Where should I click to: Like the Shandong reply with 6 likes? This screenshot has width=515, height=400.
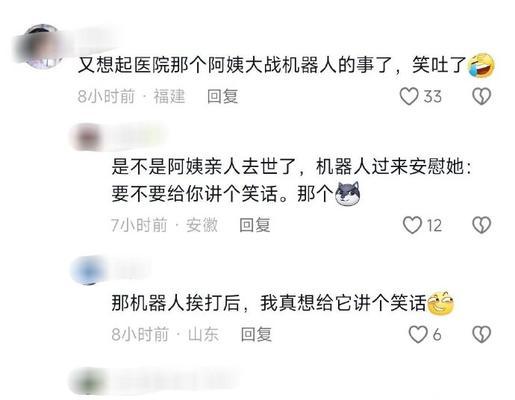(x=418, y=334)
